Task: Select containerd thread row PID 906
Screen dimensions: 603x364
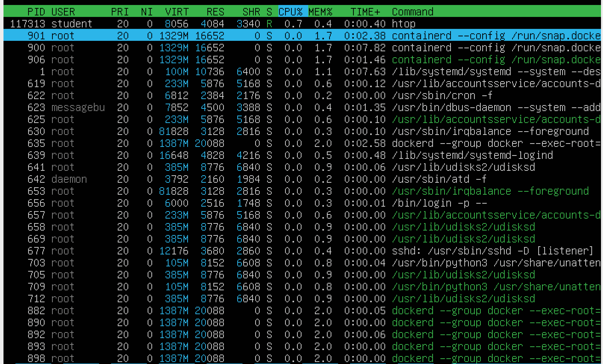Action: 302,60
